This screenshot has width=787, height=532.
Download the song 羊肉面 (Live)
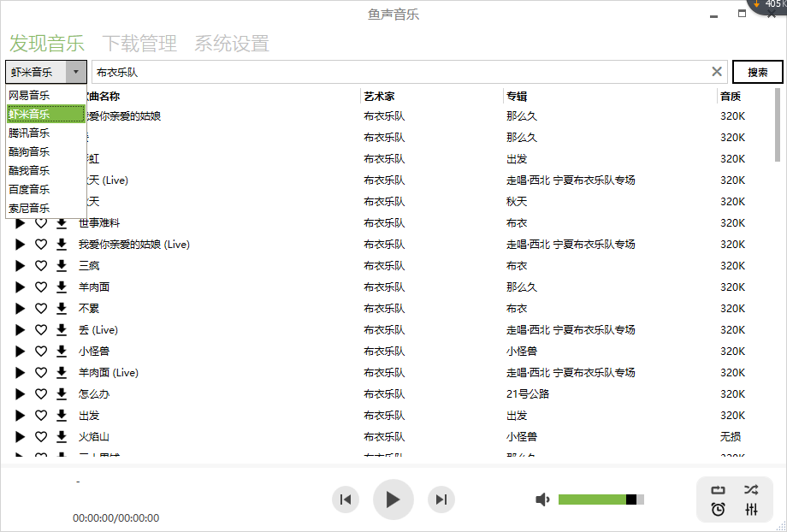tap(62, 372)
